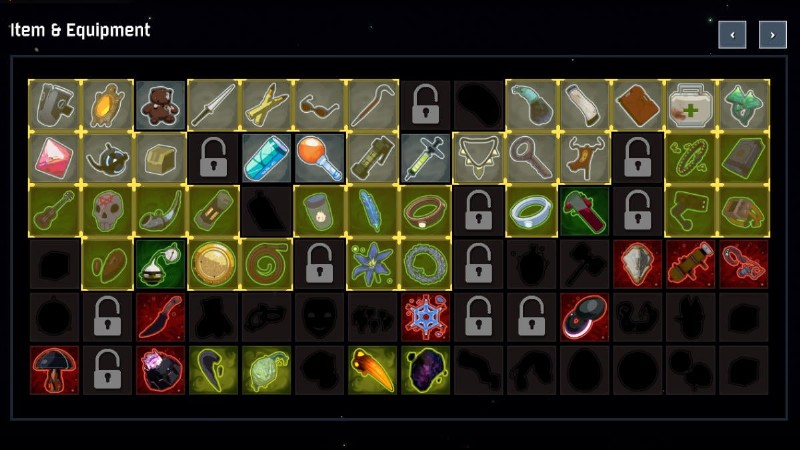Select the pink crystal gem item

pos(54,158)
